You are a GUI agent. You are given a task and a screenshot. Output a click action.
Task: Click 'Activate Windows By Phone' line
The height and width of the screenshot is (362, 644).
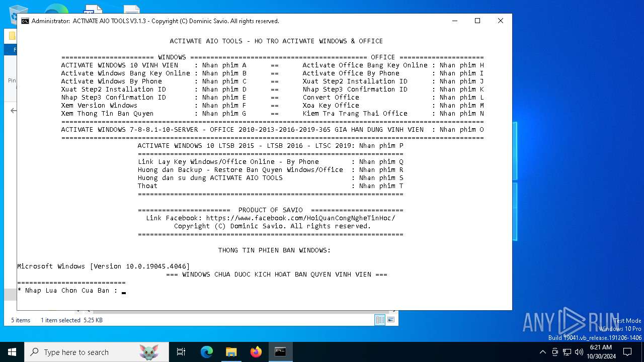pyautogui.click(x=154, y=81)
